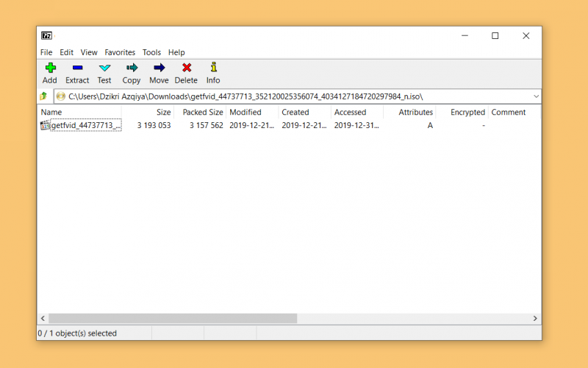Viewport: 588px width, 368px height.
Task: Expand the address path dropdown arrow
Action: pyautogui.click(x=537, y=96)
